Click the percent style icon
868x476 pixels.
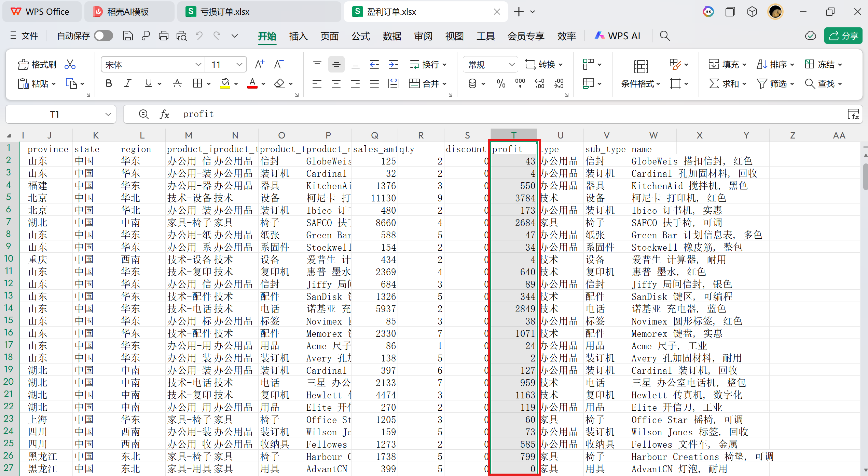click(x=501, y=83)
